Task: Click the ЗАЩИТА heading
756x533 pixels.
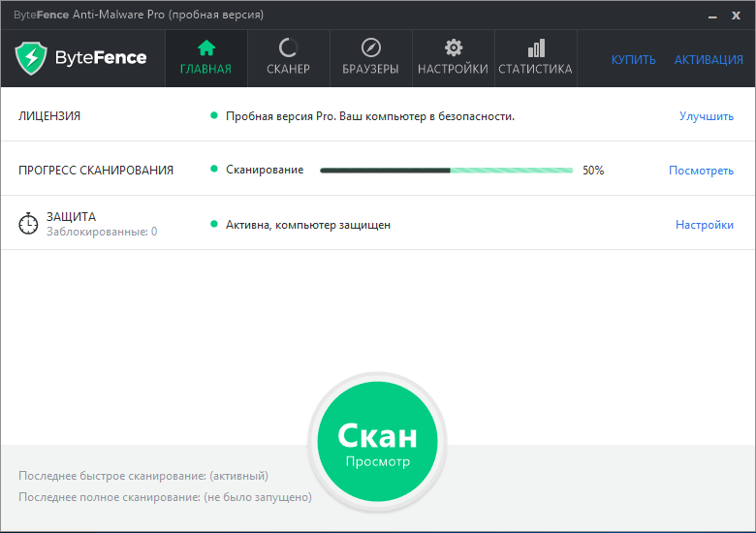Action: coord(71,217)
